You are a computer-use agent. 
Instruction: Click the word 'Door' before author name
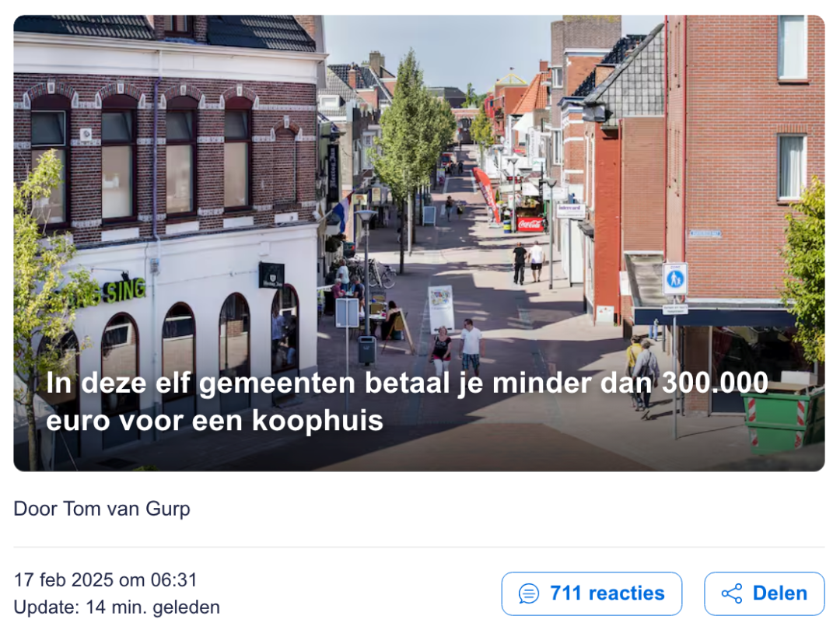point(35,509)
